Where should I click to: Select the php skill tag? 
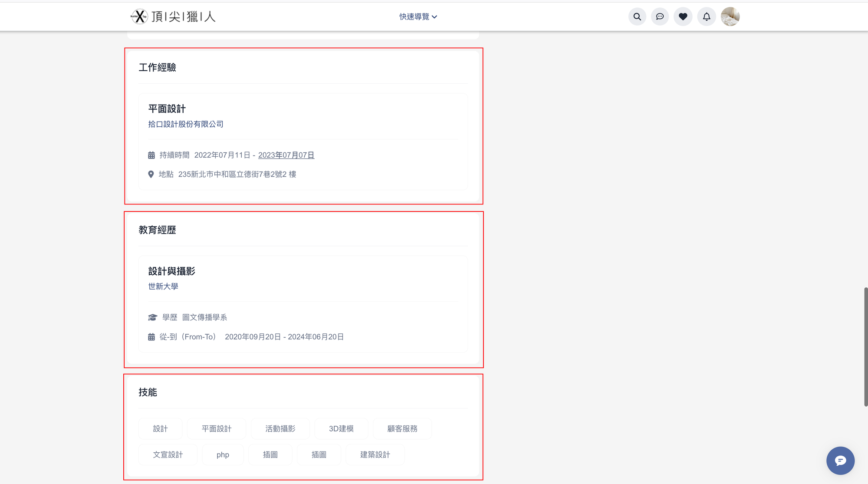pos(223,454)
